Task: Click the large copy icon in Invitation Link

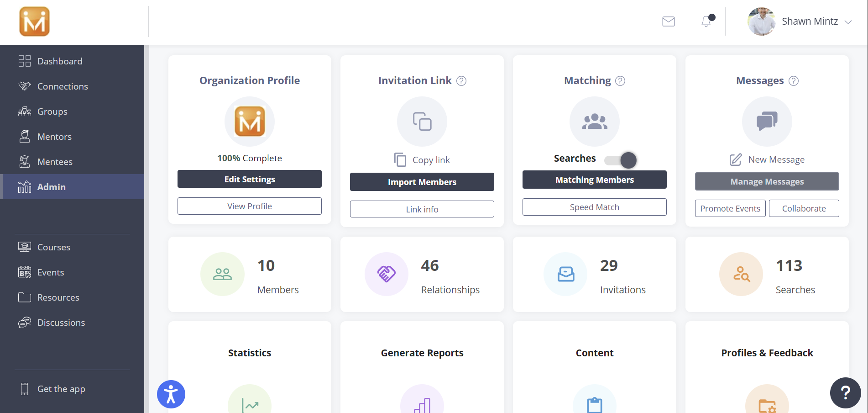Action: point(422,122)
